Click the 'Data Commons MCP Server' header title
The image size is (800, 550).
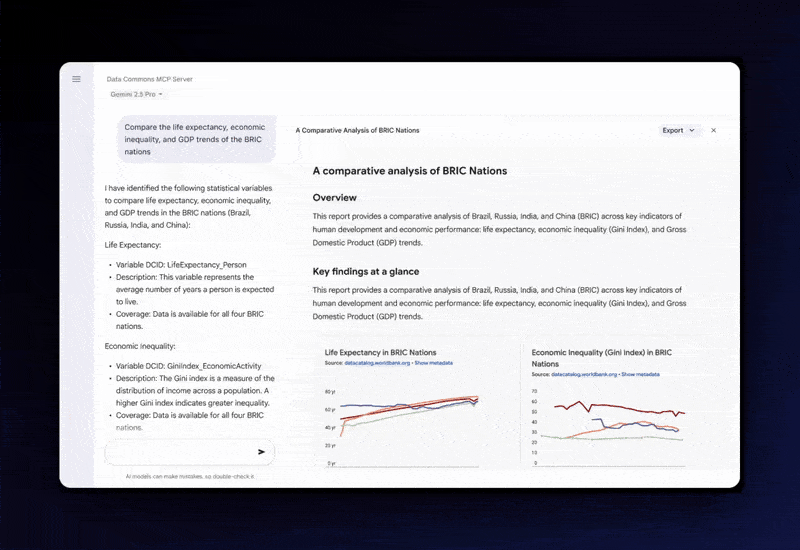click(x=150, y=79)
